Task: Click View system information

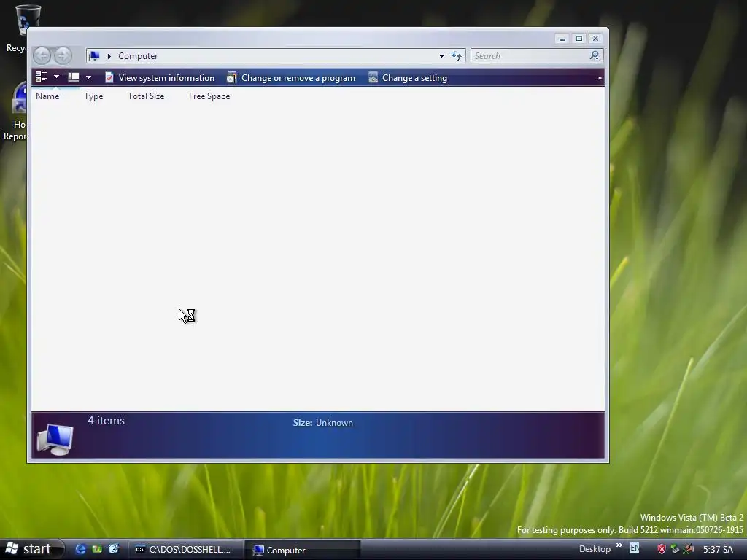Action: (160, 77)
